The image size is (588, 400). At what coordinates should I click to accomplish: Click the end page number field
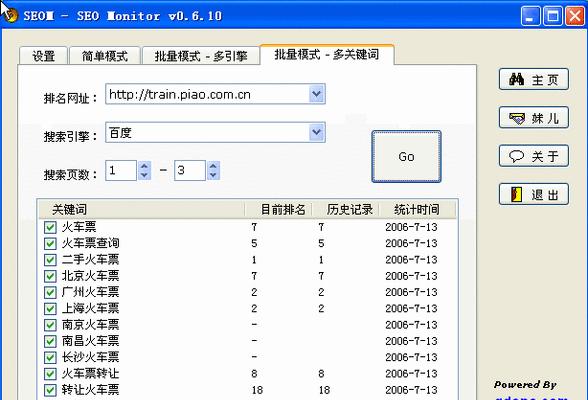(x=190, y=171)
